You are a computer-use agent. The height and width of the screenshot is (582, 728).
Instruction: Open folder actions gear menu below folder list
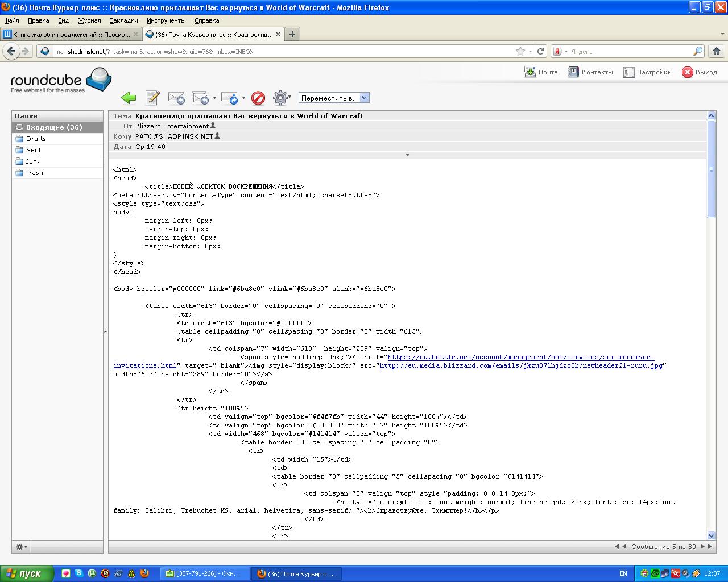(x=22, y=547)
